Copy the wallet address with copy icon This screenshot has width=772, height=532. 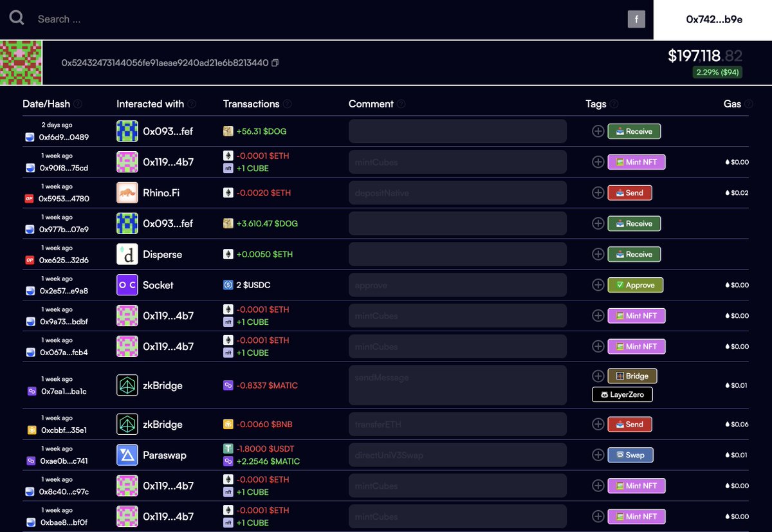pyautogui.click(x=275, y=63)
